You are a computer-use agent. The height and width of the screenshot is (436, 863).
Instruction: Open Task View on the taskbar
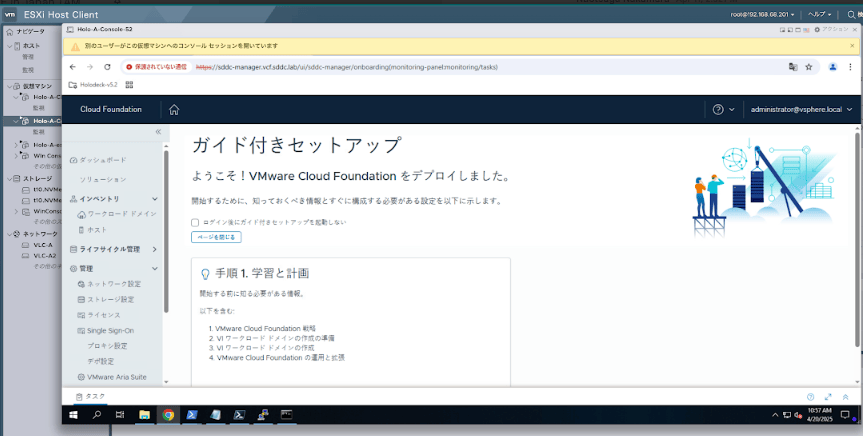120,415
